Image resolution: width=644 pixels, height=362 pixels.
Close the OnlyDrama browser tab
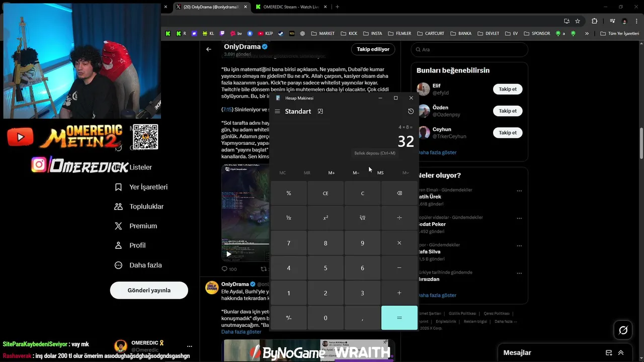[246, 7]
